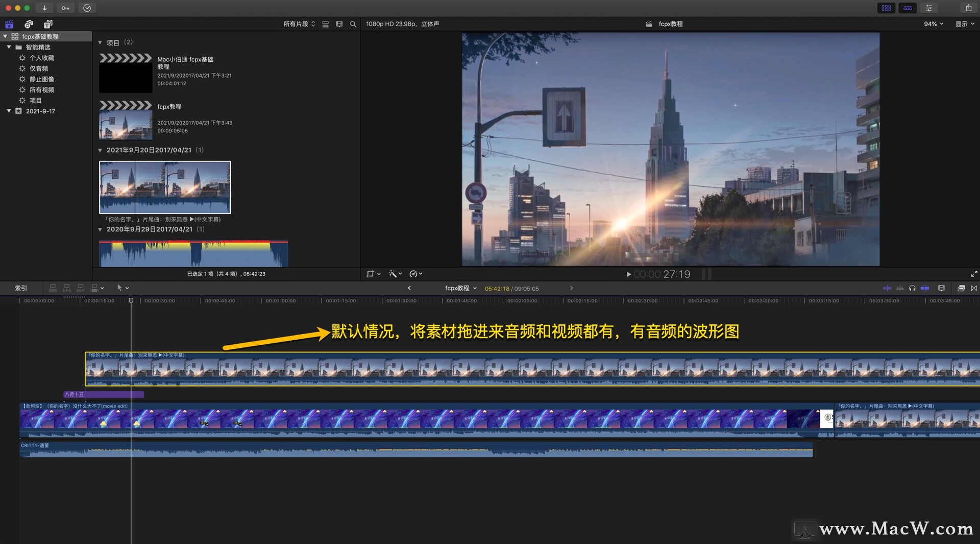The image size is (980, 544).
Task: Open the fcpx教程 timeline project menu
Action: click(460, 288)
